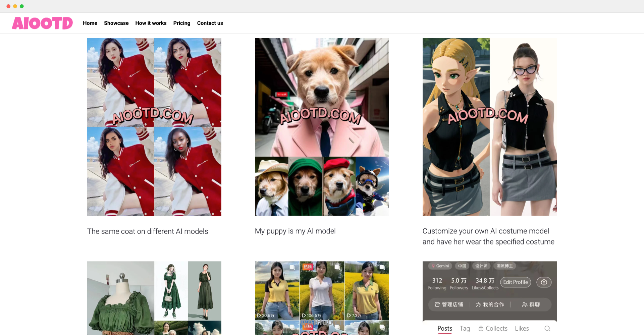Viewport: 644px width, 335px height.
Task: Click the green maximize window button
Action: [x=22, y=6]
